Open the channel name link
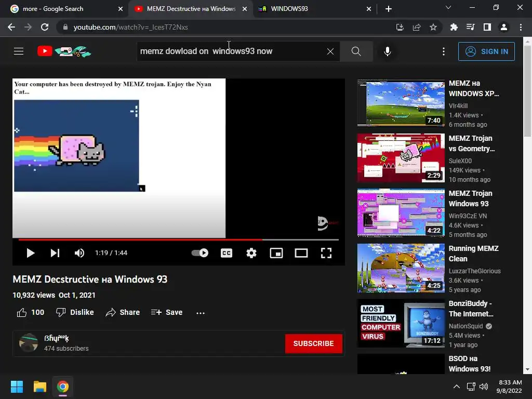Screen dimensions: 532x399 pos(56,338)
